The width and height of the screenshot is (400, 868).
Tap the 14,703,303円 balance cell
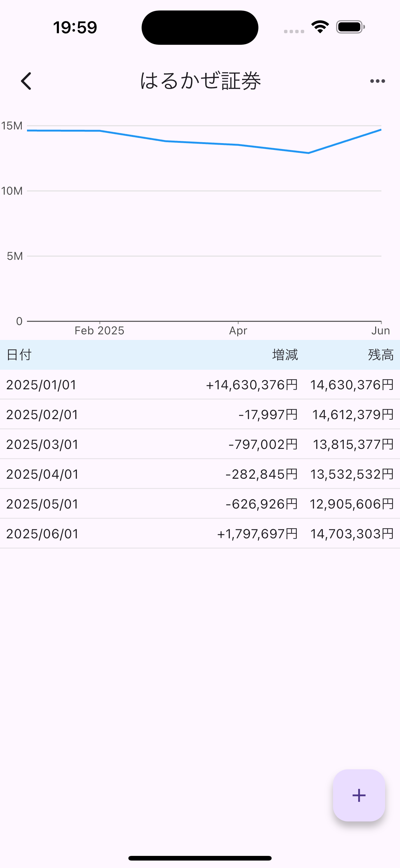coord(352,534)
